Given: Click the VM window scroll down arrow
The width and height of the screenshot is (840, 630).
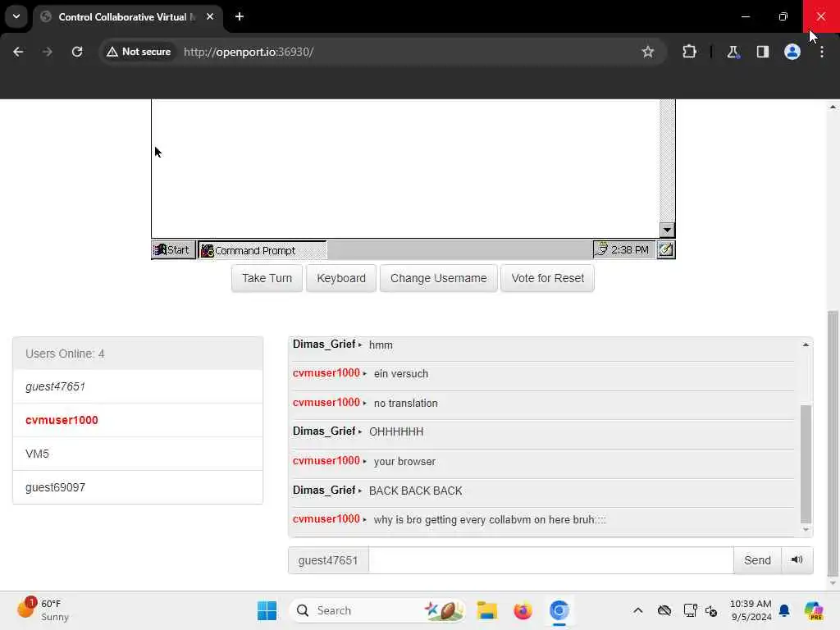Looking at the screenshot, I should point(667,231).
